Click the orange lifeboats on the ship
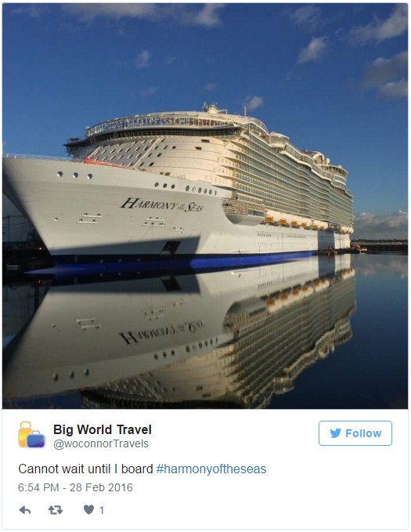 point(305,223)
